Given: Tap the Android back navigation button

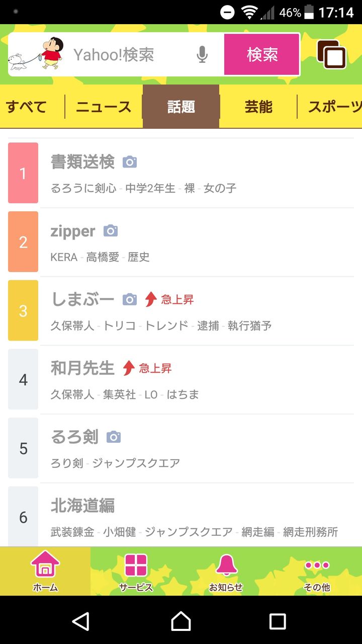Looking at the screenshot, I should tap(81, 621).
